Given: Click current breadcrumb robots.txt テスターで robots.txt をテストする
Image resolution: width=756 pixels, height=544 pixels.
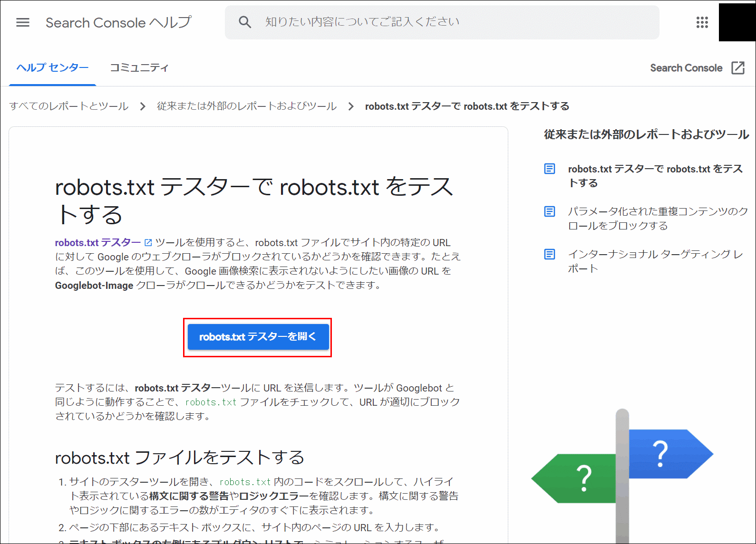Looking at the screenshot, I should (467, 106).
